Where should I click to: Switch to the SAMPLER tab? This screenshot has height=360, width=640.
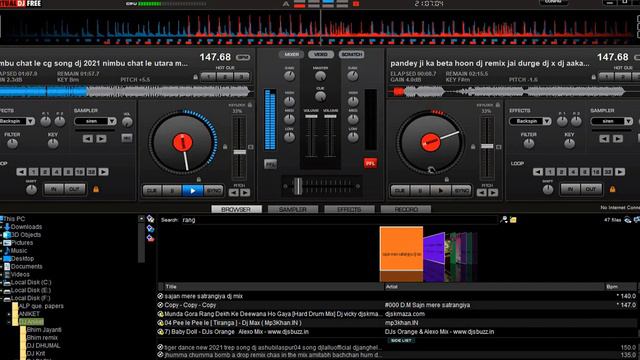point(293,209)
